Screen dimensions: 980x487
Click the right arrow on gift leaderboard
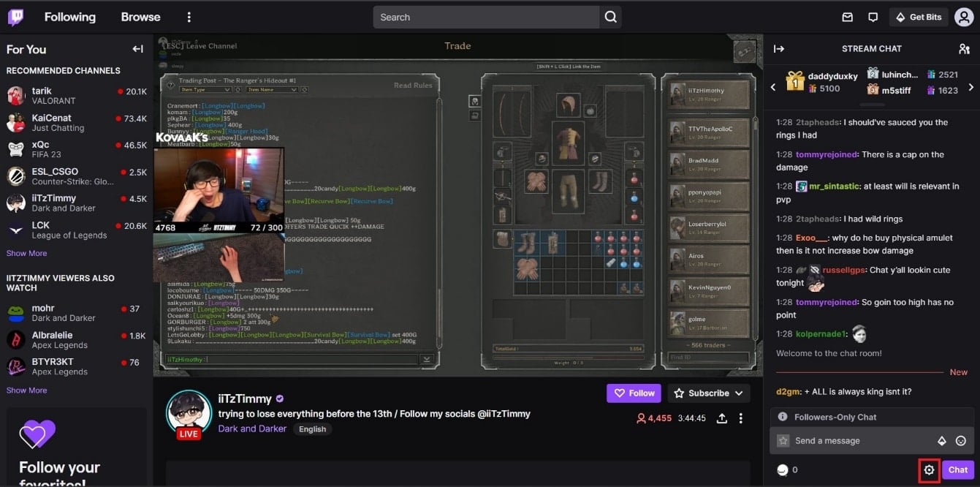[x=970, y=86]
